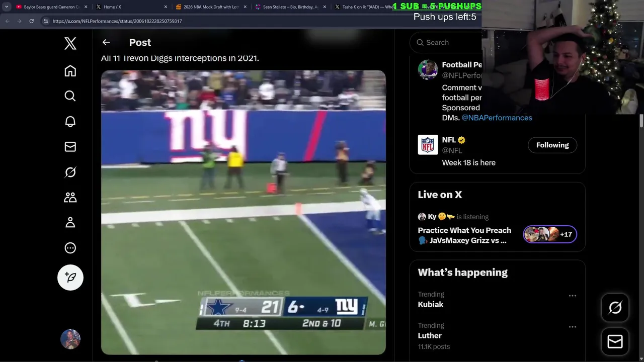Open account menu via profile avatar
The height and width of the screenshot is (362, 644).
[x=70, y=339]
